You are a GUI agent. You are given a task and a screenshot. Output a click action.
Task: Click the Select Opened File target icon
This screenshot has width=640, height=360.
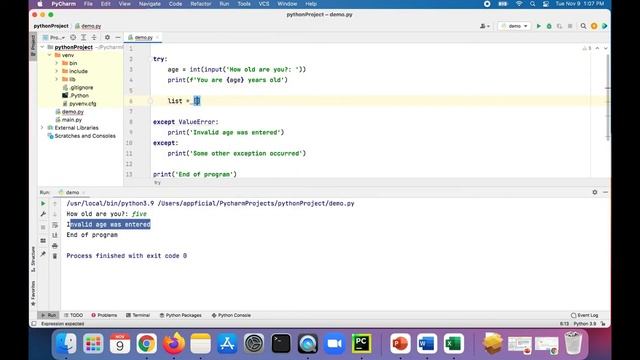(73, 37)
